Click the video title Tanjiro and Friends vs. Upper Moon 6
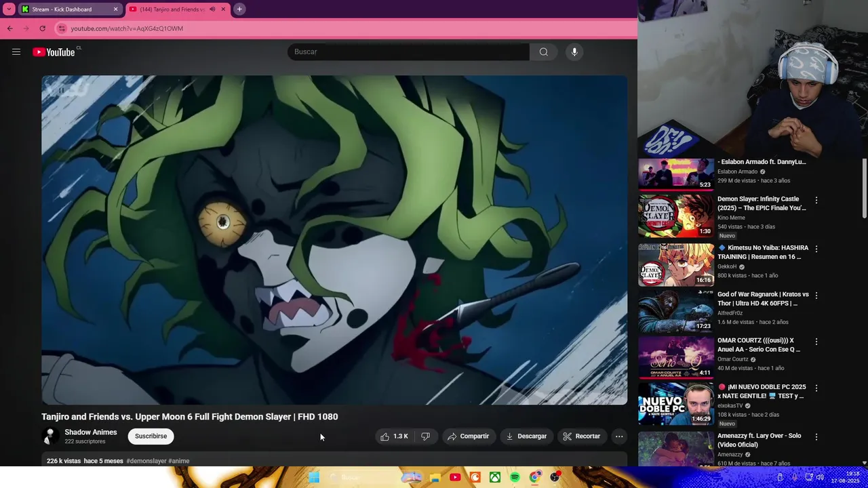 coord(190,417)
